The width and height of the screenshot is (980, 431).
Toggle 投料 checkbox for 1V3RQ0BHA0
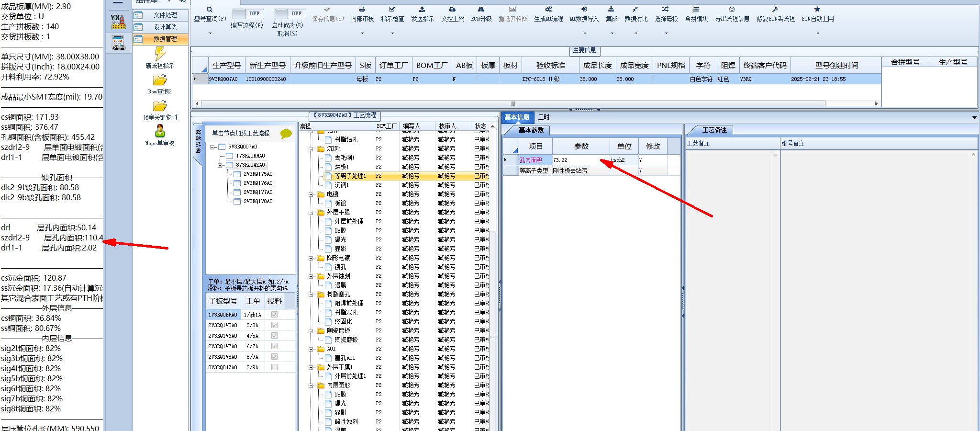(x=274, y=315)
